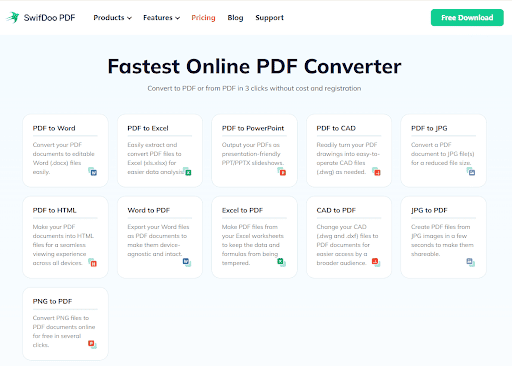Click the 'Export your Word files' description

tap(158, 240)
